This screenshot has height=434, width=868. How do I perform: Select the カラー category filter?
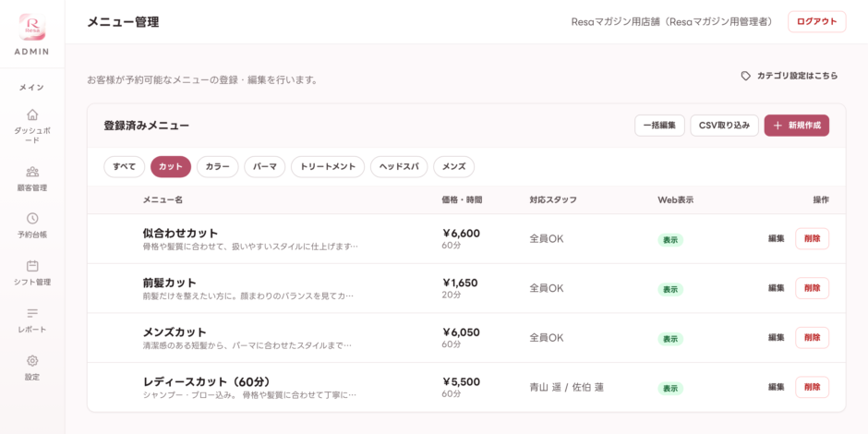(x=218, y=166)
